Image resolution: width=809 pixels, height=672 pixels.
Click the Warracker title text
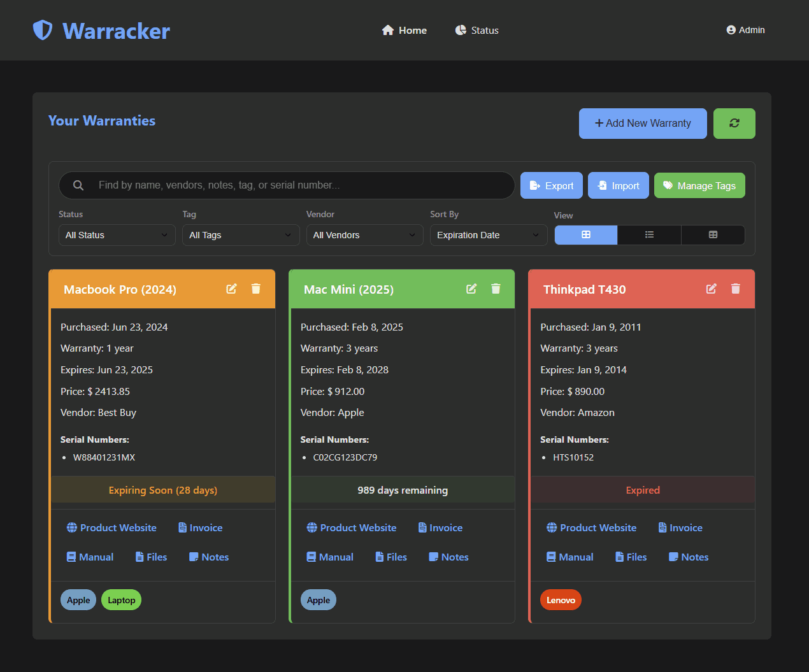(116, 31)
